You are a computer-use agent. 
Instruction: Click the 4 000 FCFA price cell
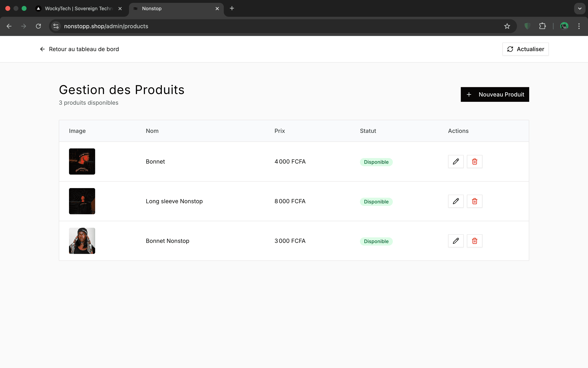point(290,162)
